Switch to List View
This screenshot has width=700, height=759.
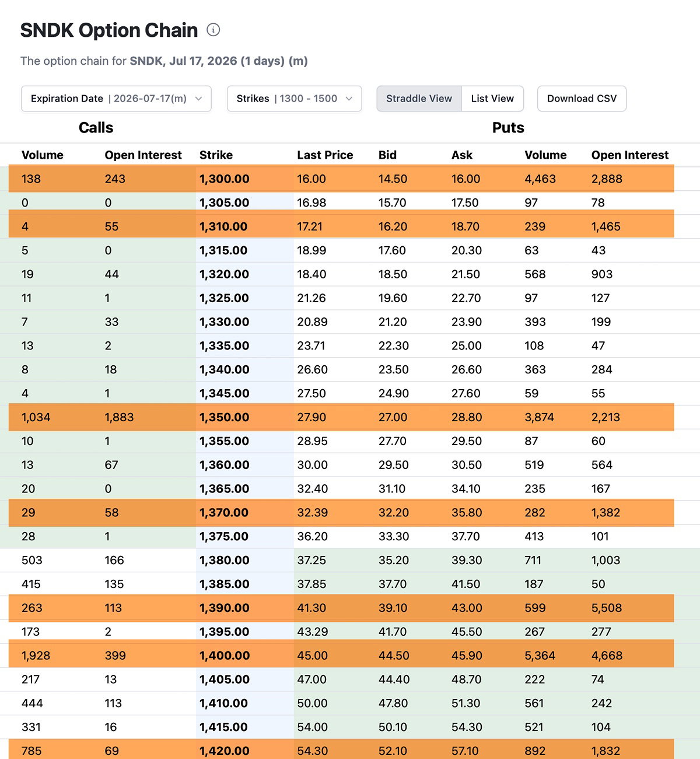tap(492, 99)
